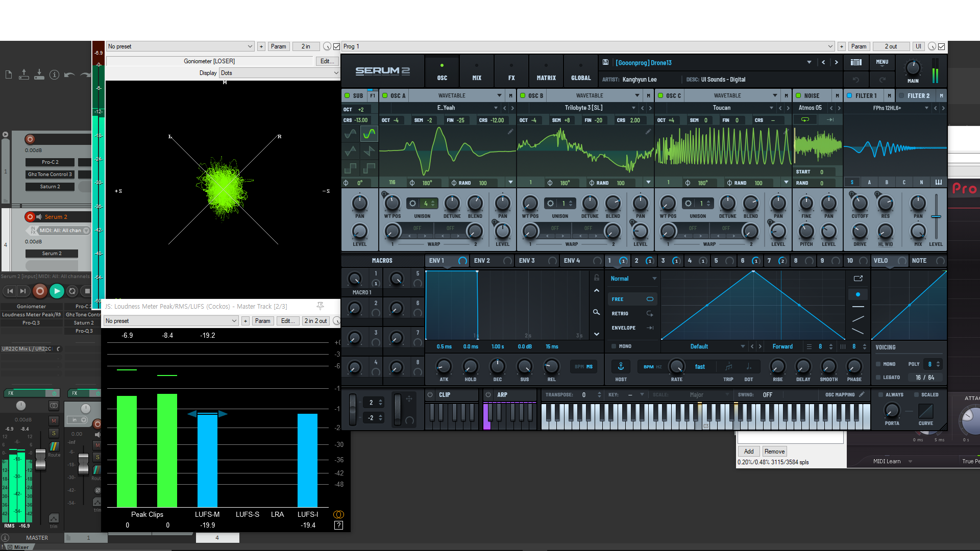
Task: Click the LFO anchor HOST icon
Action: pos(621,366)
